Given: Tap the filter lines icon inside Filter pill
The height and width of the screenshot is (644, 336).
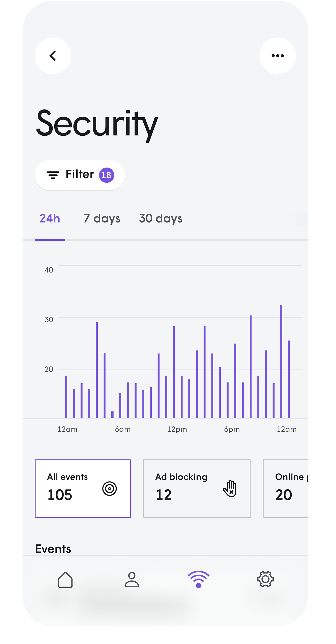Looking at the screenshot, I should click(x=53, y=175).
